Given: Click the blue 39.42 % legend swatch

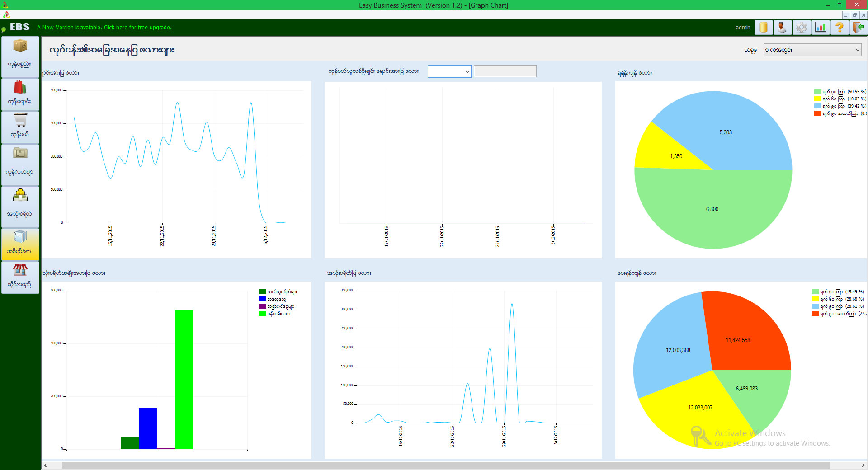Looking at the screenshot, I should pos(817,106).
